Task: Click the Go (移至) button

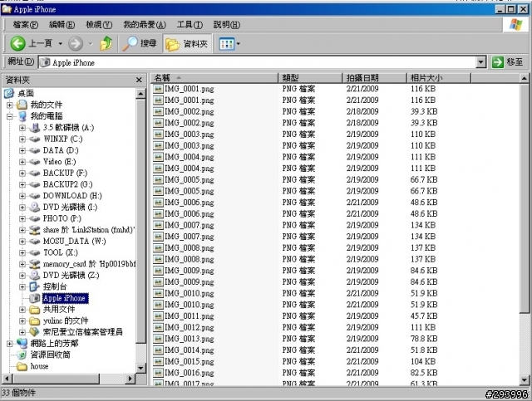Action: (x=507, y=62)
